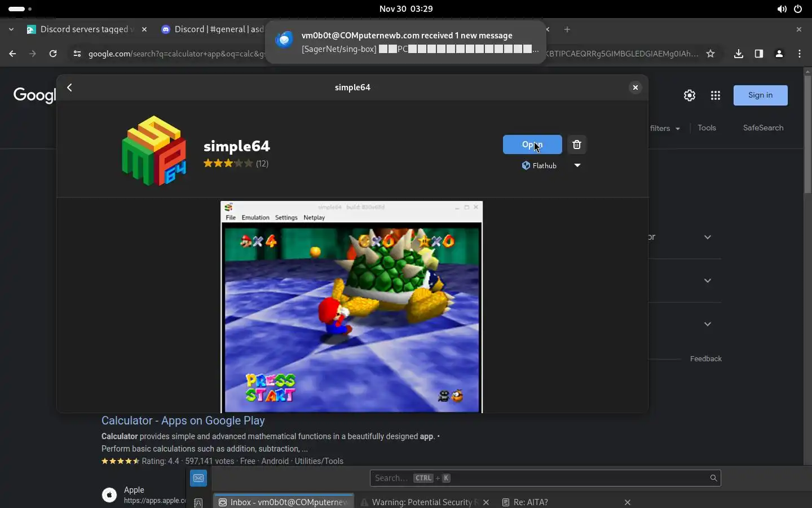This screenshot has height=508, width=812.
Task: View site information icon in address bar
Action: point(77,54)
